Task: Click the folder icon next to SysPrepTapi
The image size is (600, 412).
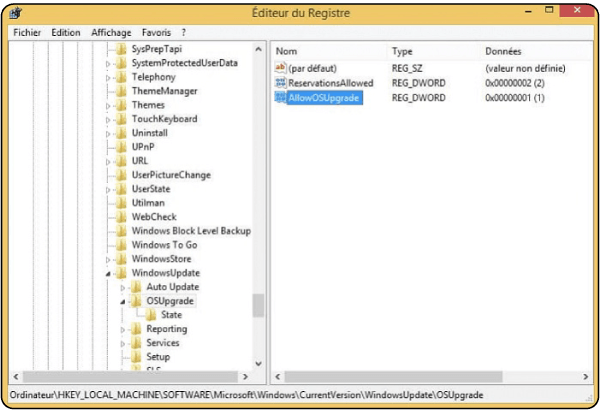Action: [121, 49]
